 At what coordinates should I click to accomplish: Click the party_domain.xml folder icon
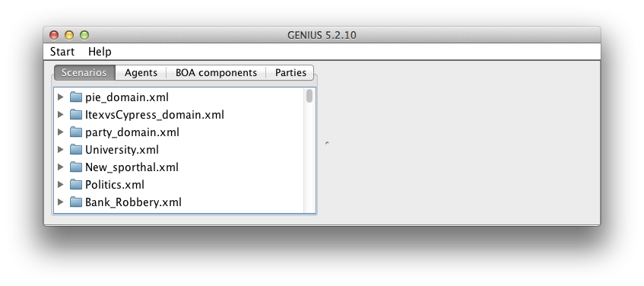tap(76, 132)
